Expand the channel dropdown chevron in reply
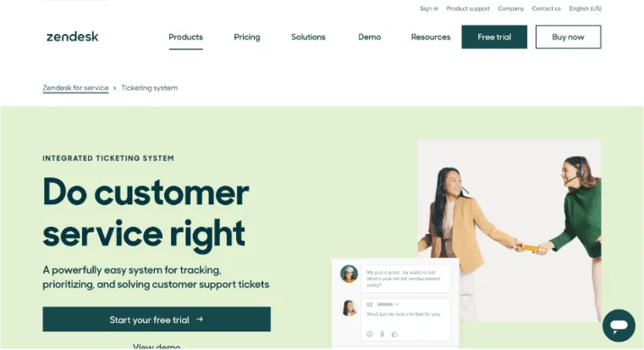This screenshot has width=644, height=350. pos(397,304)
